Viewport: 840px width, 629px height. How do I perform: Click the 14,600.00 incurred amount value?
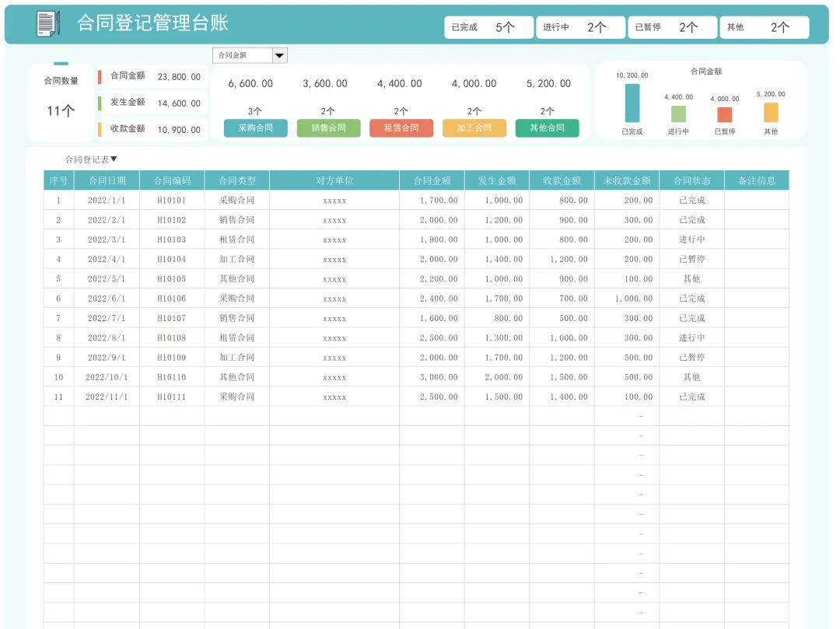point(179,103)
